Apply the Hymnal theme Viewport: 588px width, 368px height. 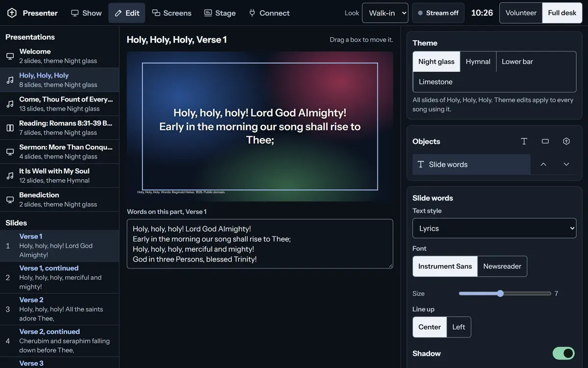[x=478, y=62]
